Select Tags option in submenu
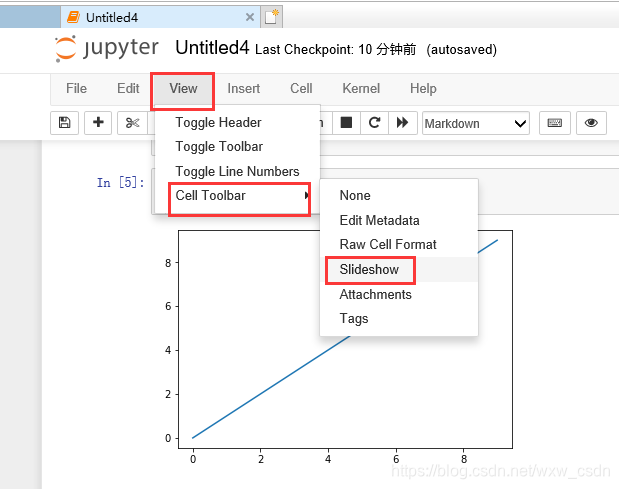Screen dimensions: 619x489 tap(399, 319)
